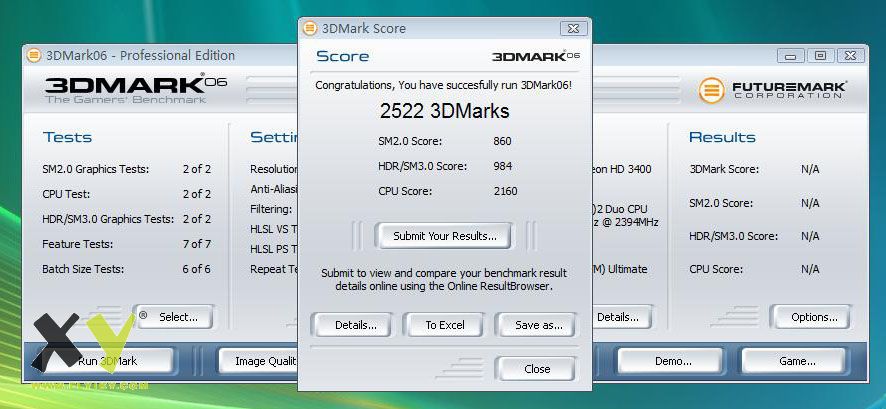The width and height of the screenshot is (886, 409).
Task: Click the 6 of 6 Batch Size value
Action: 197,269
